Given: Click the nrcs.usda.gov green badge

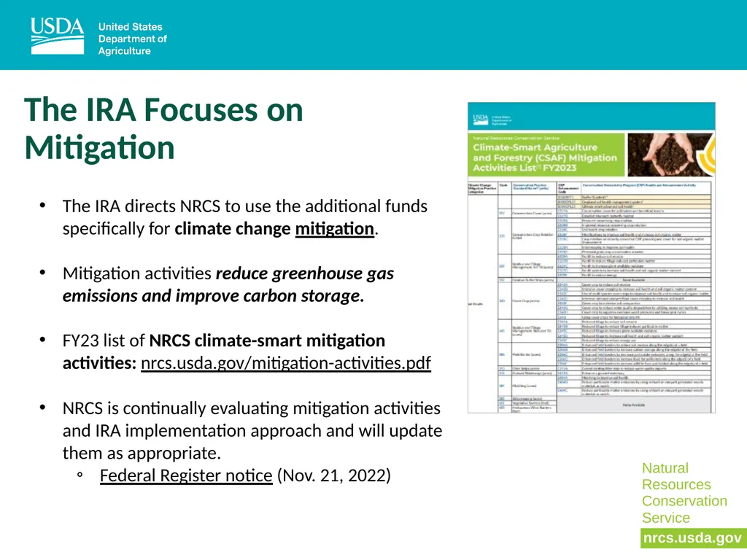Looking at the screenshot, I should [x=693, y=538].
